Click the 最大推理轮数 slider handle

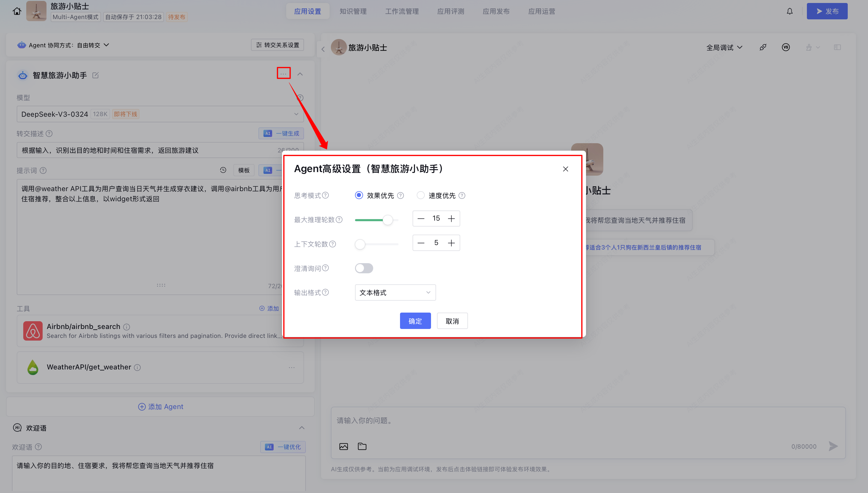(x=387, y=220)
